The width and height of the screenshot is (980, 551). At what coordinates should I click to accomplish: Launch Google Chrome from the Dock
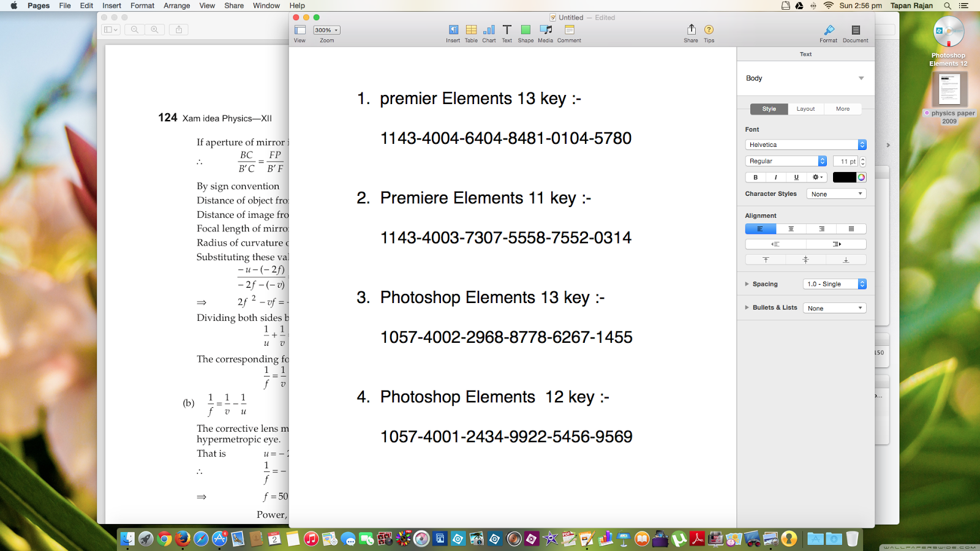(x=164, y=539)
